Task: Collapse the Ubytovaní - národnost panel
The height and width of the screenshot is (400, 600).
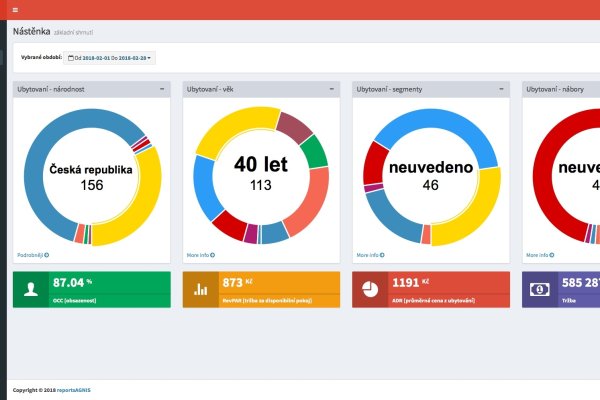Action: [x=162, y=89]
